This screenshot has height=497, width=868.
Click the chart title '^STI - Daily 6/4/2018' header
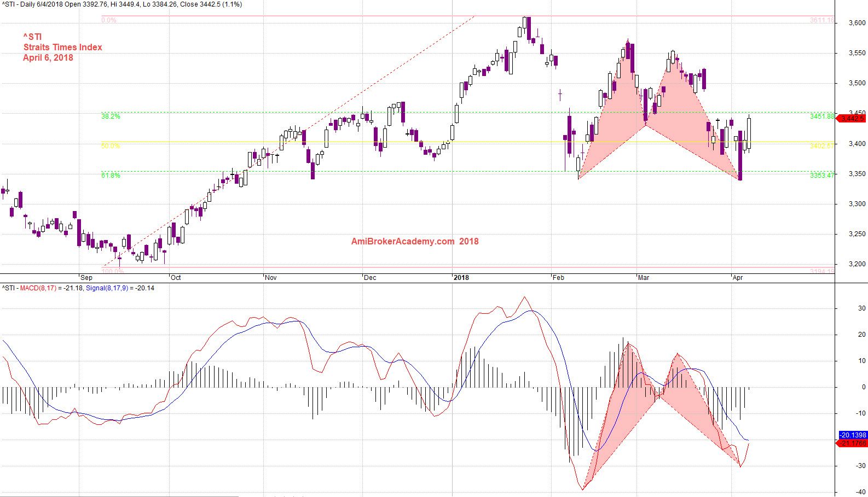tap(121, 4)
